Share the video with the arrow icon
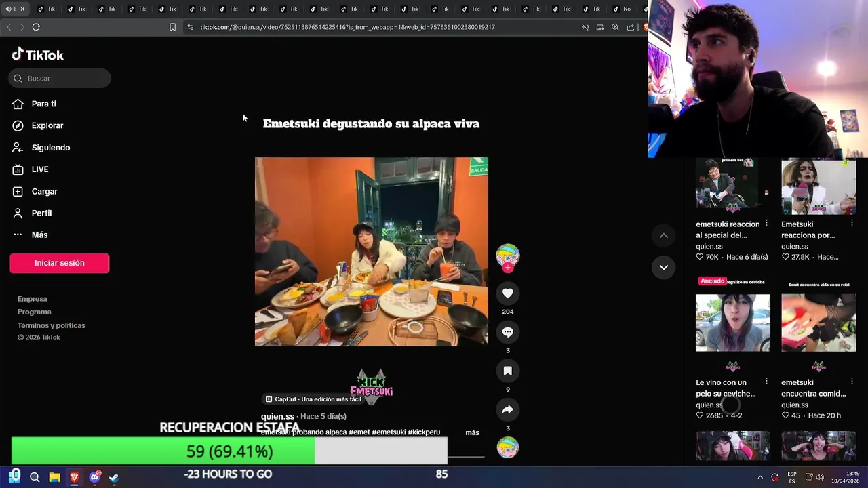The image size is (868, 488). coord(507,409)
